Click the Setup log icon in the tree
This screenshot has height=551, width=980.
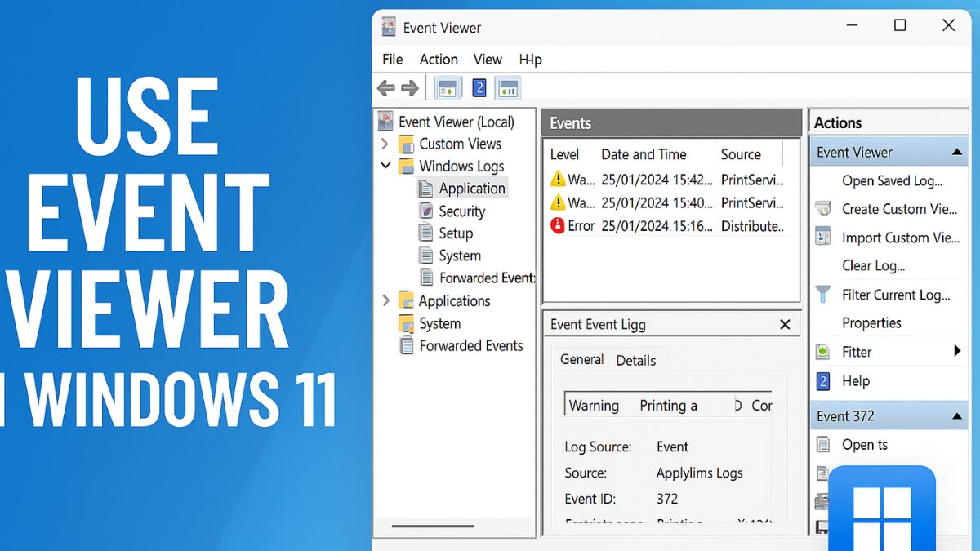coord(425,233)
